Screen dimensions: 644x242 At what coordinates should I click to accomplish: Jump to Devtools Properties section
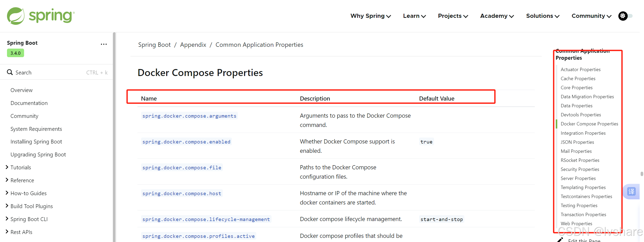(581, 115)
